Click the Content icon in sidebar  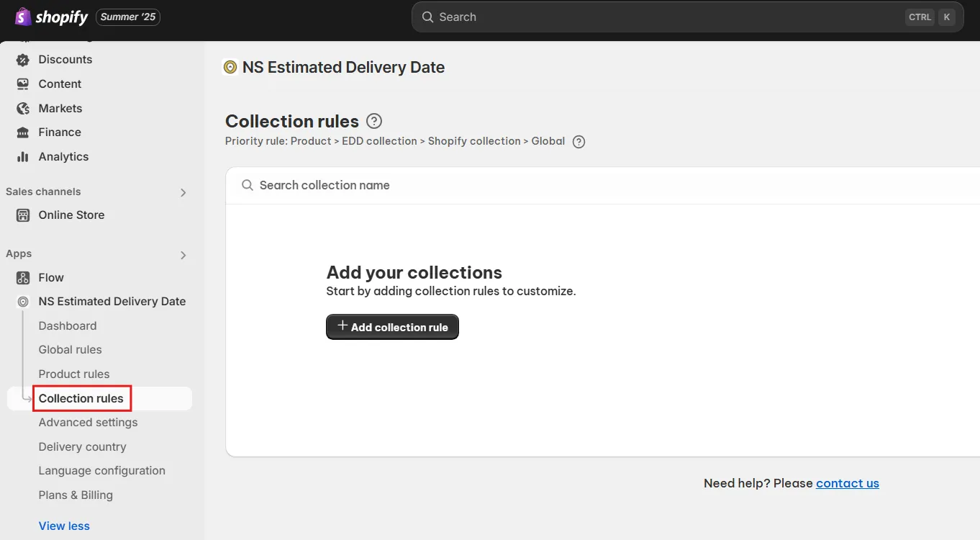23,84
